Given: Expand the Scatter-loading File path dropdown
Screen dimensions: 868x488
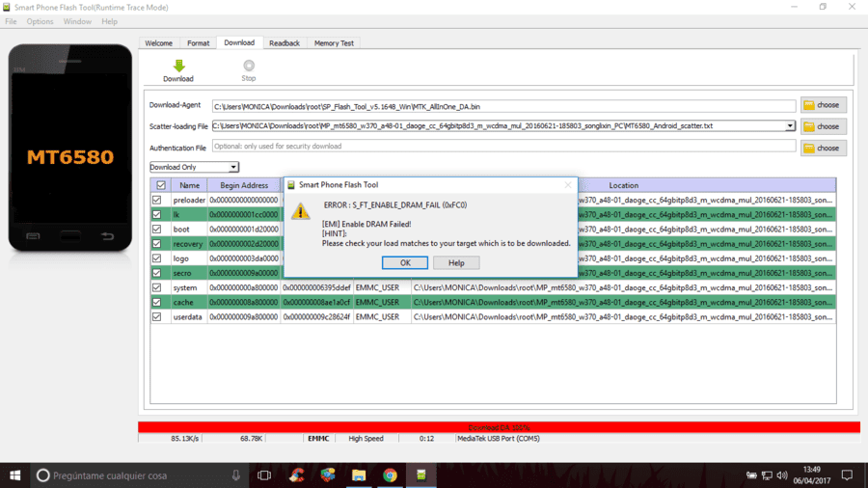Looking at the screenshot, I should pyautogui.click(x=790, y=126).
